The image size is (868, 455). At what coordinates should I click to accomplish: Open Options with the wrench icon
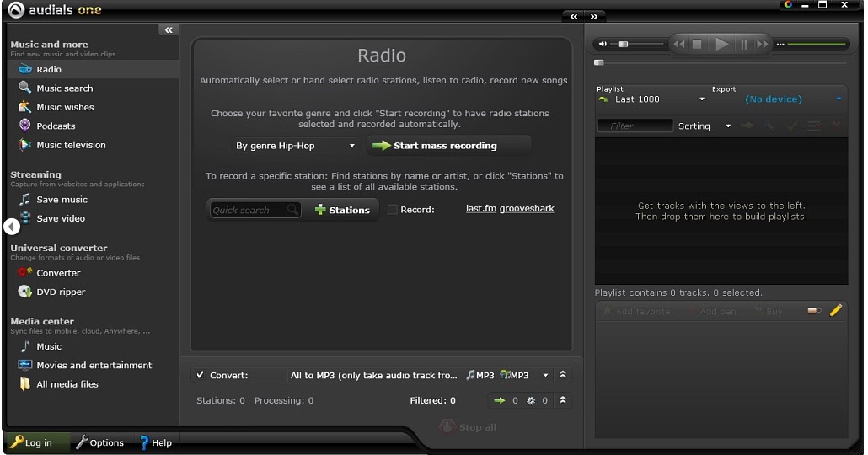point(99,442)
